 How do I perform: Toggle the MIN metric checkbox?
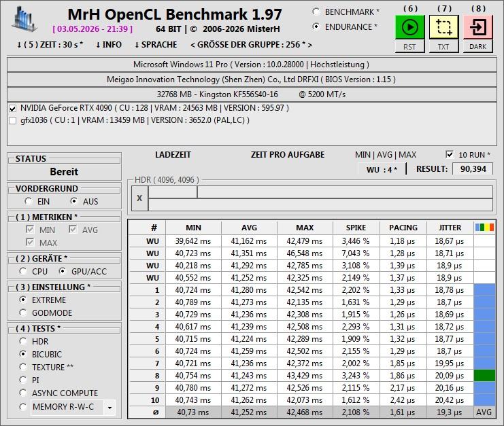30,229
